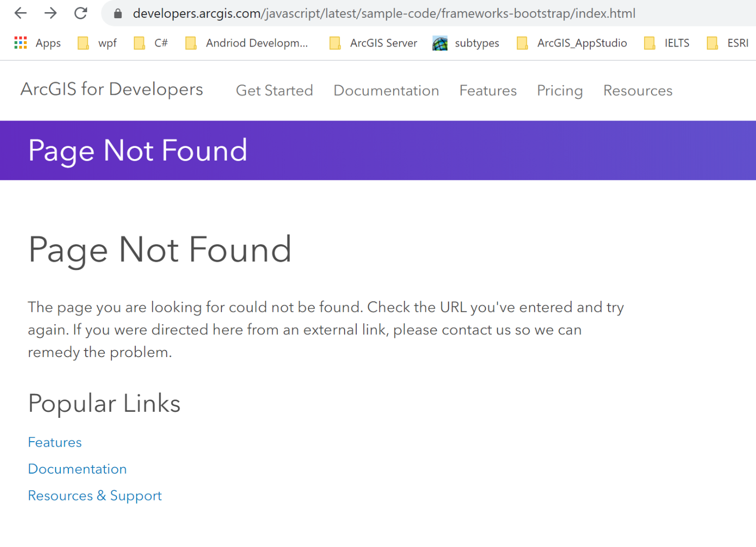Open the subtypes bookmark
This screenshot has height=547, width=756.
tap(466, 43)
